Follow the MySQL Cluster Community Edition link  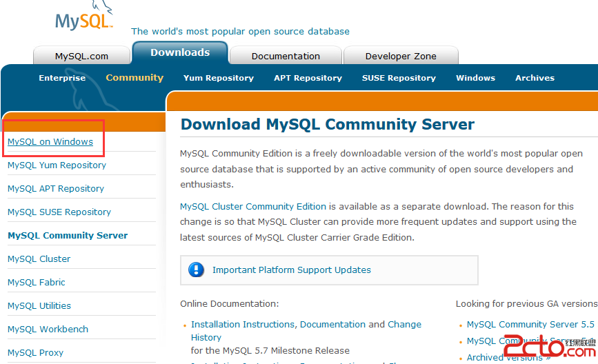tap(253, 206)
